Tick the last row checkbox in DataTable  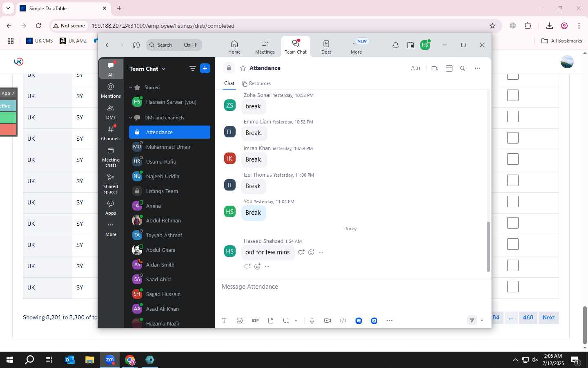pos(513,287)
